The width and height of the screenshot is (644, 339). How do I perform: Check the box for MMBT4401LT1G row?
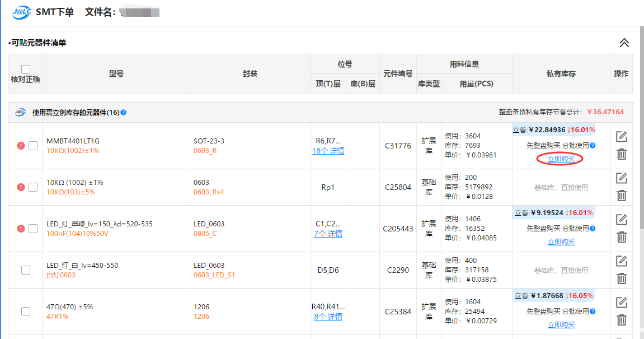[x=33, y=146]
